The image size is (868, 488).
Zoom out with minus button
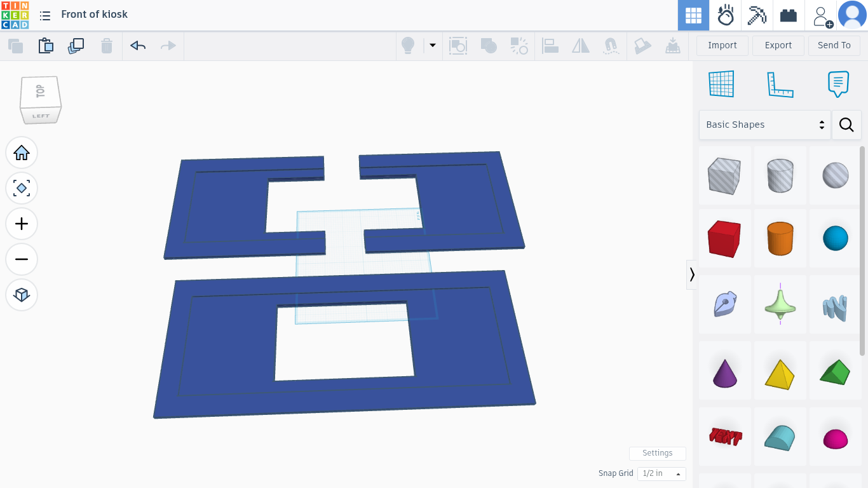point(22,259)
